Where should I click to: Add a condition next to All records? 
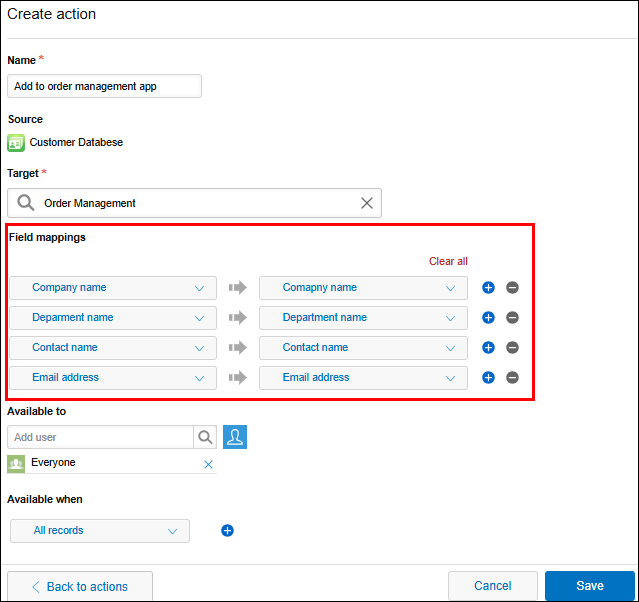(x=227, y=531)
